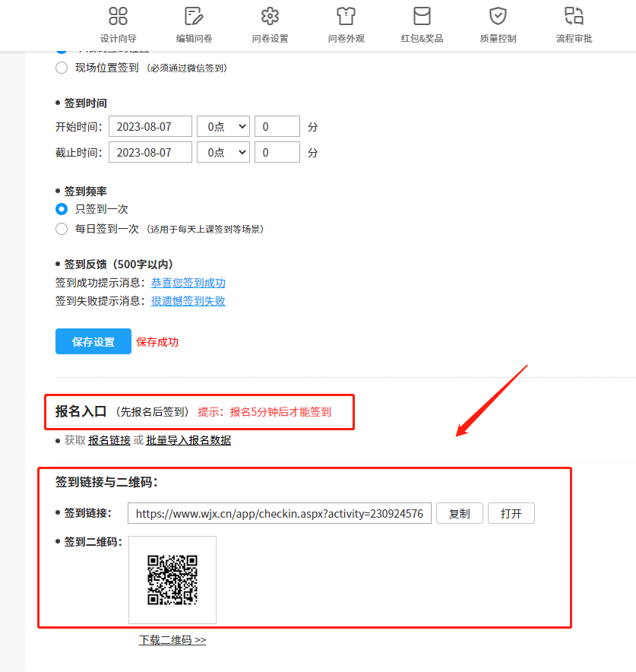This screenshot has height=672, width=636.
Task: Open the 设计向导 grid icon
Action: 119,16
